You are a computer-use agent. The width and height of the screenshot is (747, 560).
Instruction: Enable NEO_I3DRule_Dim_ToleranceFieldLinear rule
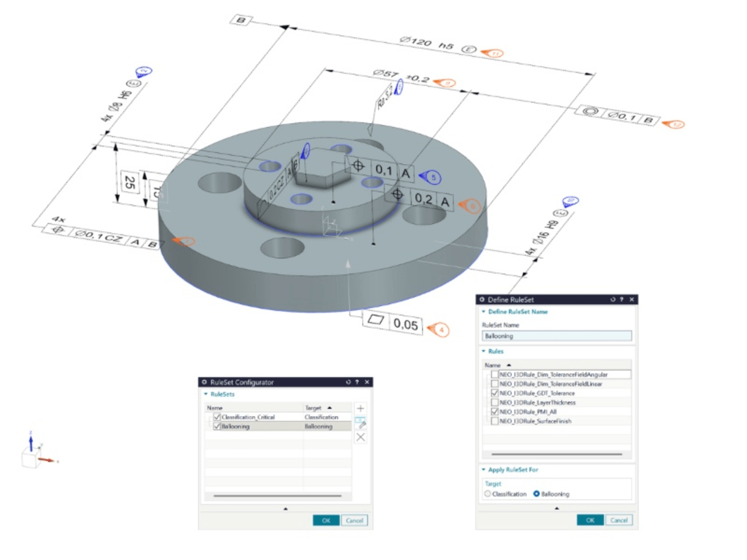point(495,384)
